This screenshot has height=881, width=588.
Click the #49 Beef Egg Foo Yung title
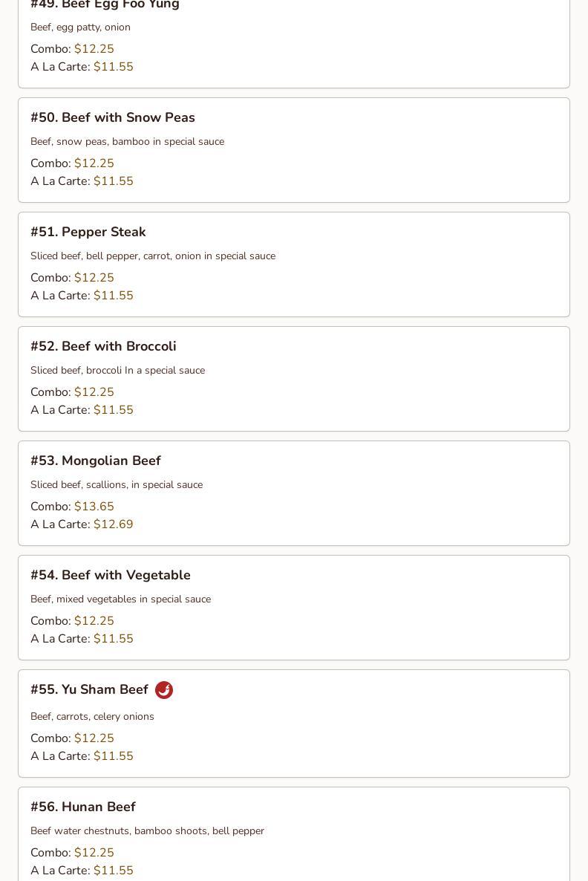coord(105,4)
